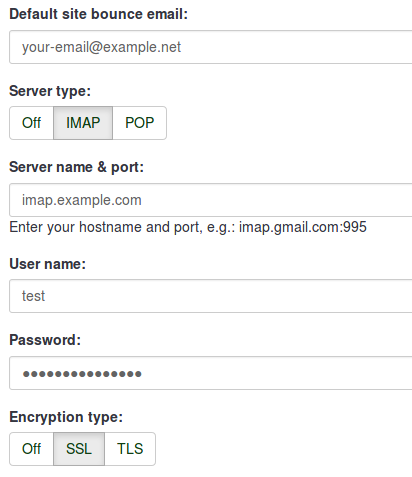Viewport: 412px width, 477px height.
Task: Click the 'Encryption type:' label
Action: pyautogui.click(x=66, y=417)
